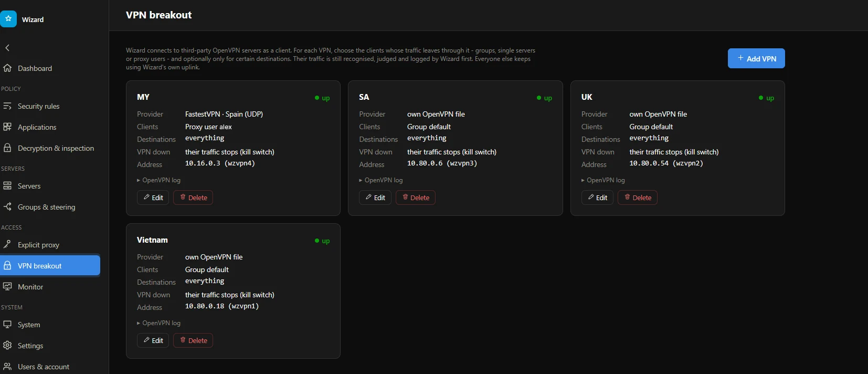Click trash icon in Vietnam card Delete
Screen dimensions: 868x374
click(x=183, y=340)
